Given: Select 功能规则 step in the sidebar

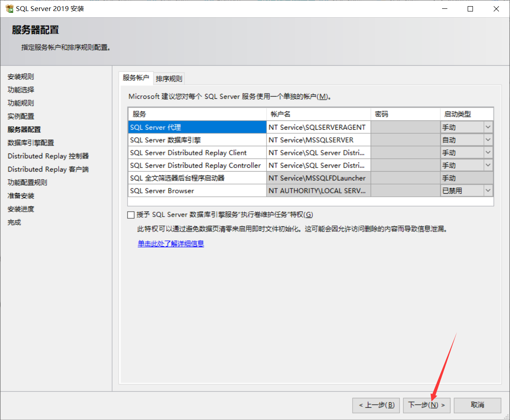Looking at the screenshot, I should pos(21,103).
